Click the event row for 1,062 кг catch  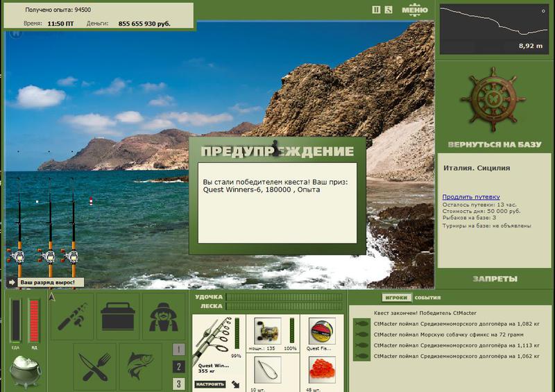coord(456,356)
